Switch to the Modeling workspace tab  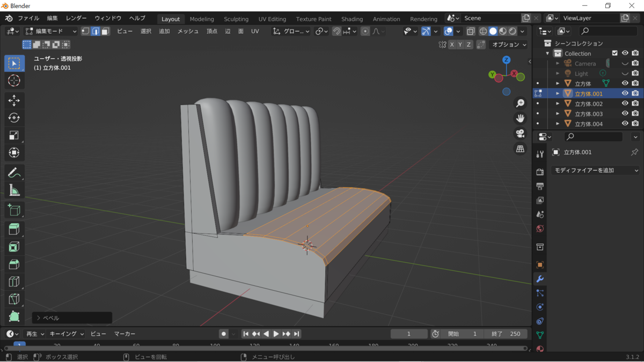coord(202,19)
